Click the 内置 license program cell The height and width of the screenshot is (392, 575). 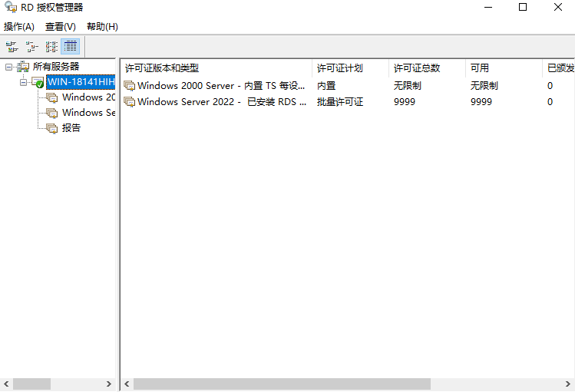click(326, 86)
